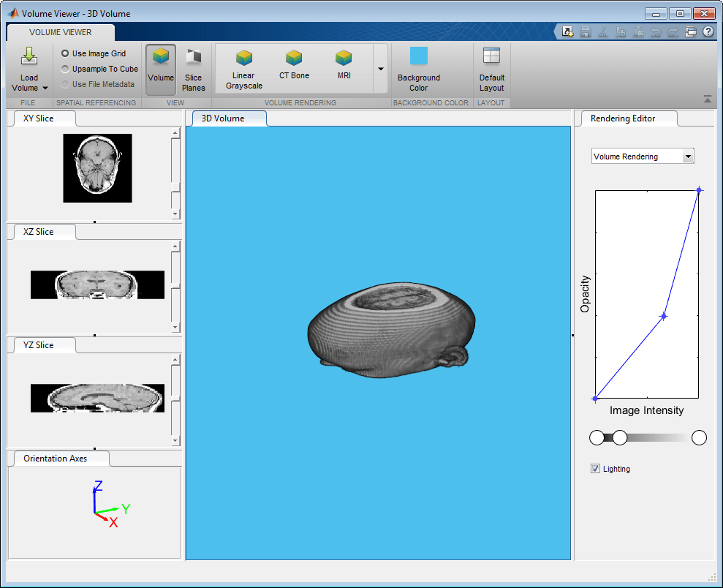Open the Volume Rendering dropdown
723x588 pixels.
[x=642, y=156]
